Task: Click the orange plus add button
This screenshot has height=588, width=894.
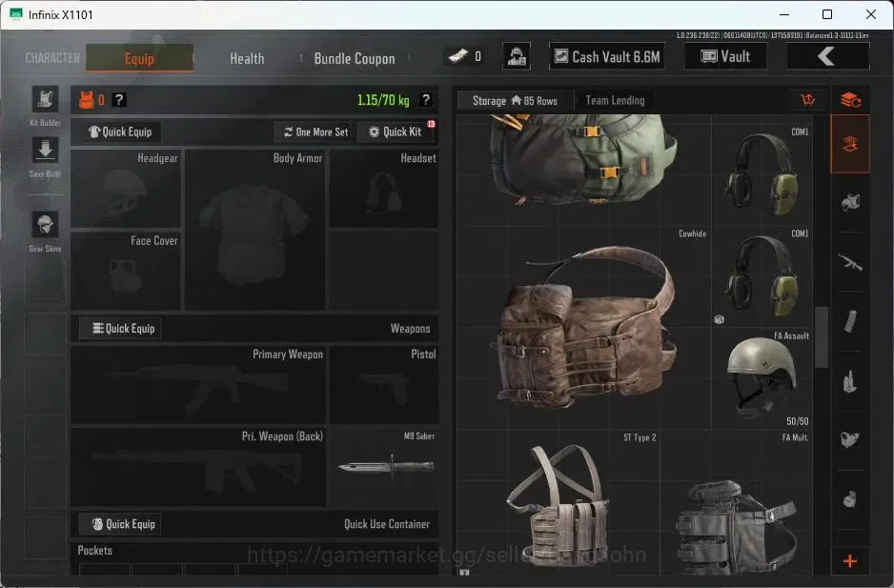Action: 850,561
